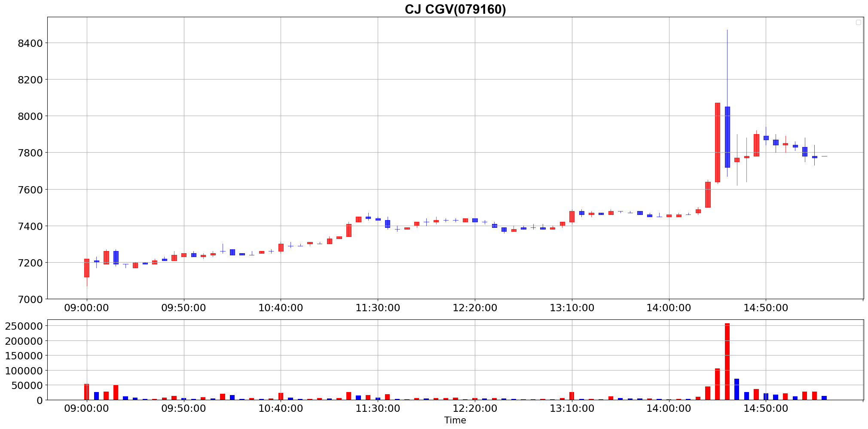Viewport: 868px width, 429px height.
Task: Select the 7800 price axis tick label
Action: tap(30, 153)
